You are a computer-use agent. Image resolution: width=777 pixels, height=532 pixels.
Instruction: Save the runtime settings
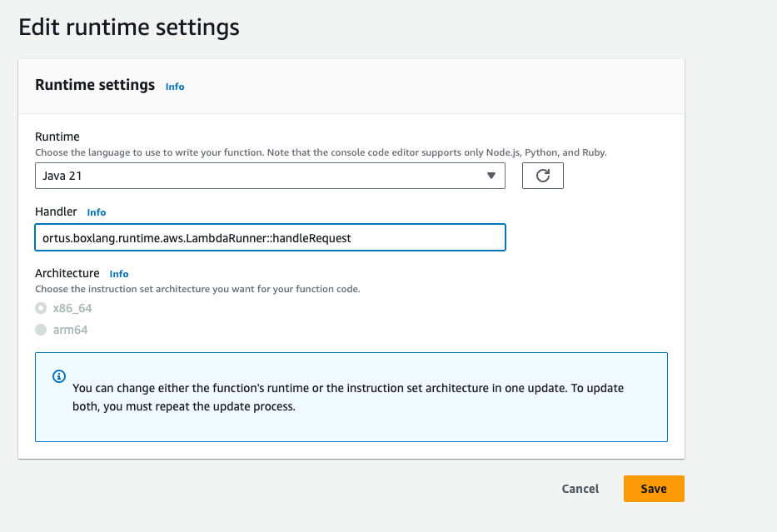653,489
